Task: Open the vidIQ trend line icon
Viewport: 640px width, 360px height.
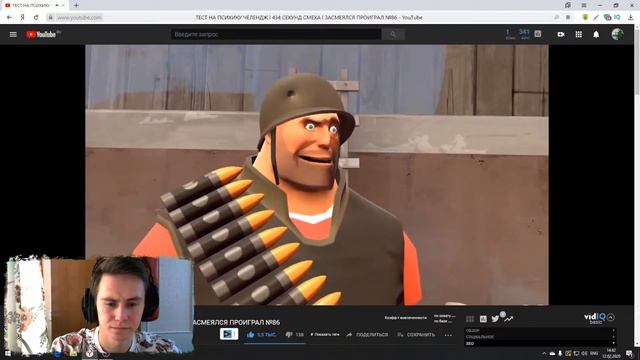Action: (509, 319)
